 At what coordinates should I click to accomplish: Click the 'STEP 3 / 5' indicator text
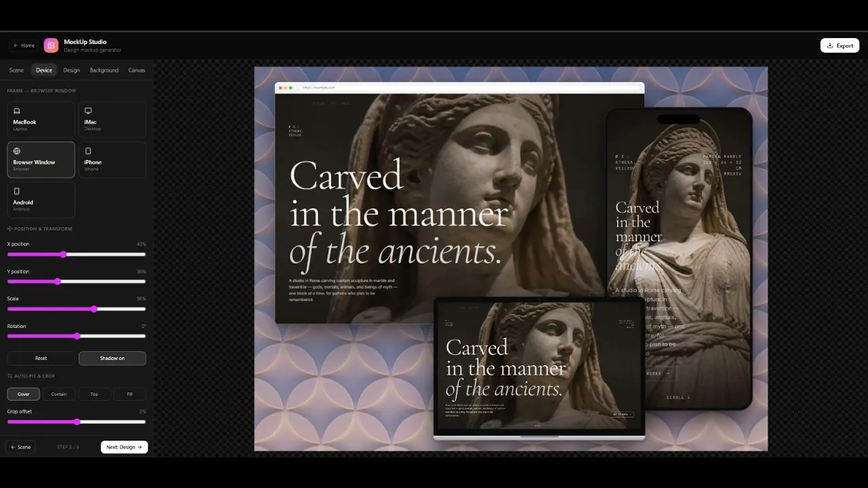68,447
